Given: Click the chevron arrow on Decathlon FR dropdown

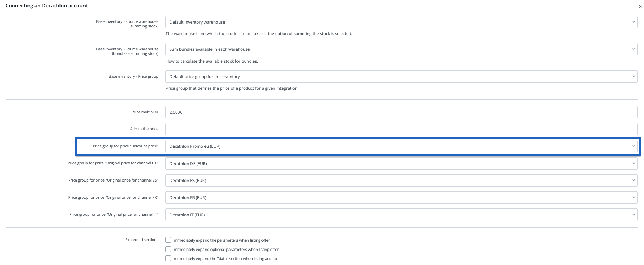Looking at the screenshot, I should (633, 198).
